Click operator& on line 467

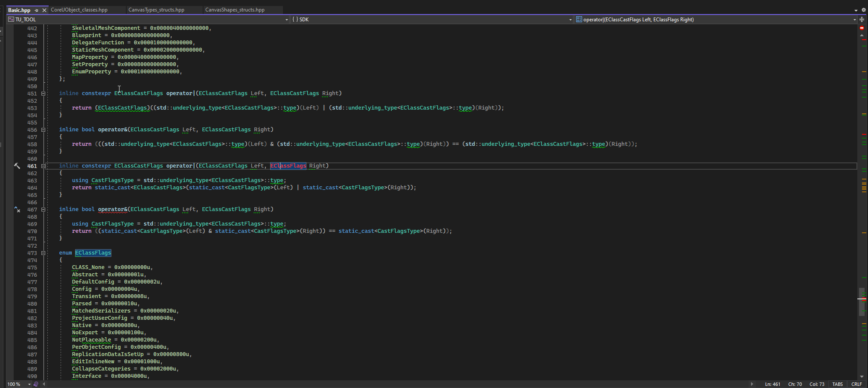coord(112,209)
